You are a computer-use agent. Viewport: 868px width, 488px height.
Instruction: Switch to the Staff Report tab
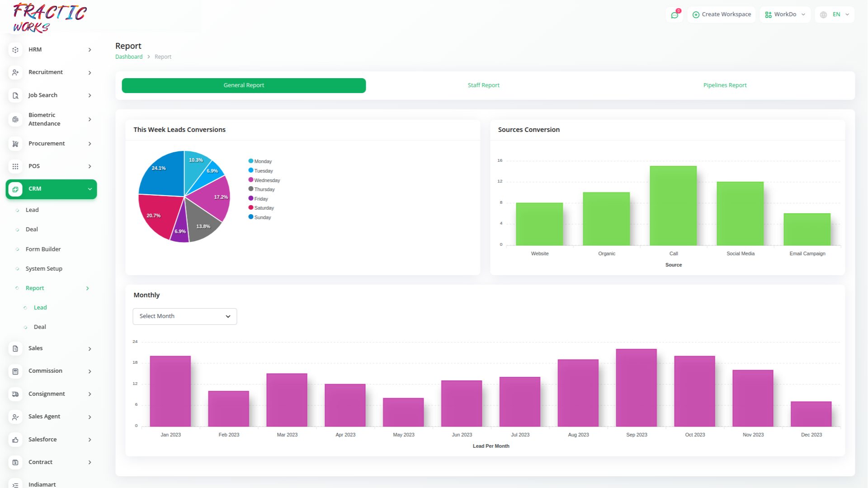483,85
